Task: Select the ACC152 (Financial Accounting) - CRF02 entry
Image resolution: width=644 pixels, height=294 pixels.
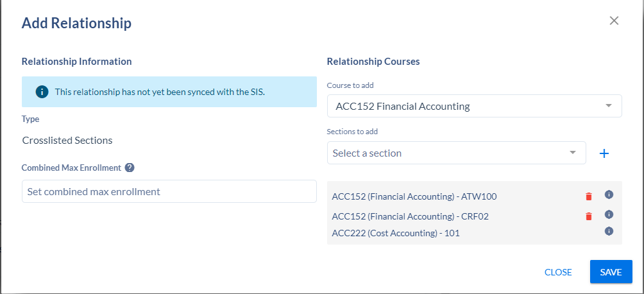Action: click(x=411, y=216)
